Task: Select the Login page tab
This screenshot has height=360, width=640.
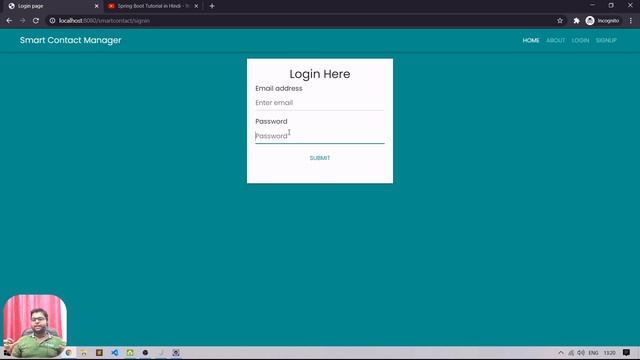Action: 53,6
